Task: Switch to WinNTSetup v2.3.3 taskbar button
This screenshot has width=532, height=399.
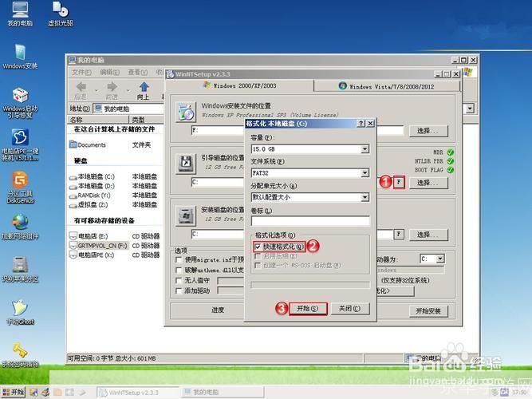Action: pos(137,393)
